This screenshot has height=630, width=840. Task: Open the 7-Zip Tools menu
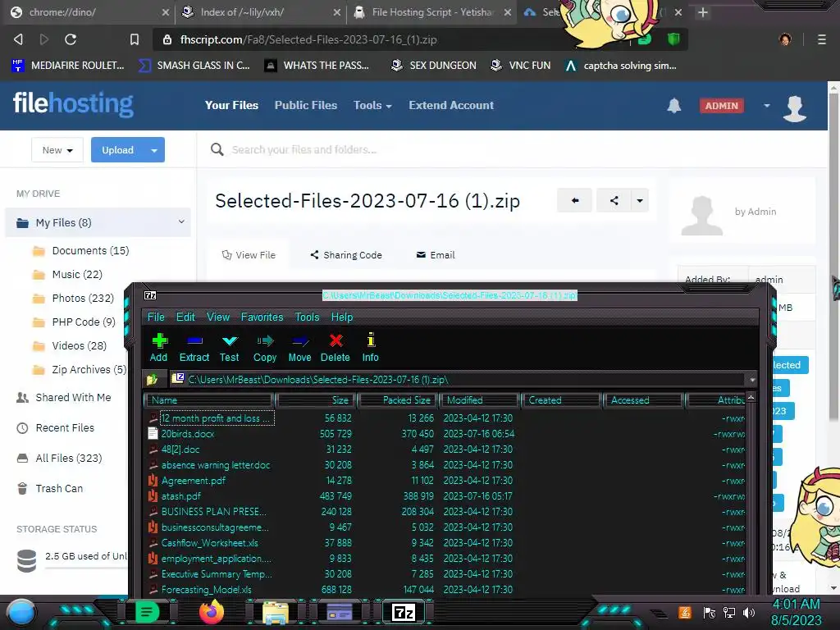pos(307,317)
